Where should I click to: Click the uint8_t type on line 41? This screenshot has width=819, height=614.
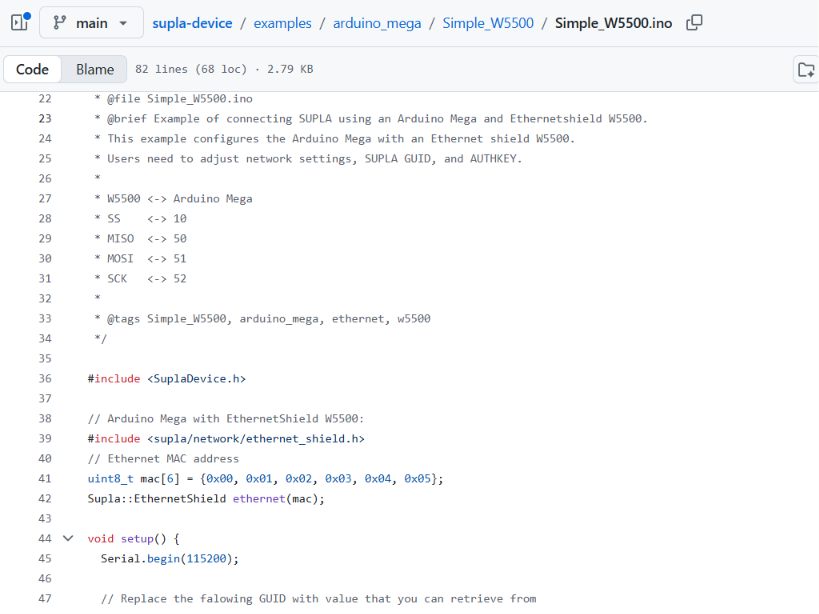click(x=110, y=479)
